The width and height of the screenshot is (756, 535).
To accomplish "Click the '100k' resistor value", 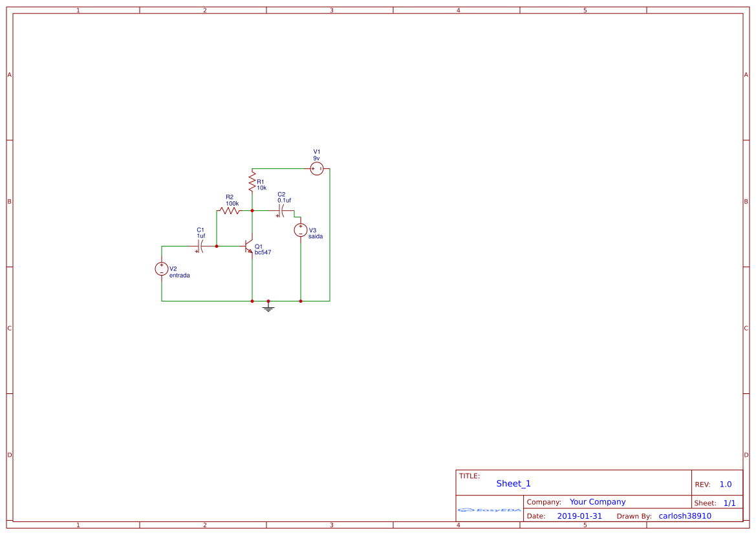I will tap(232, 204).
